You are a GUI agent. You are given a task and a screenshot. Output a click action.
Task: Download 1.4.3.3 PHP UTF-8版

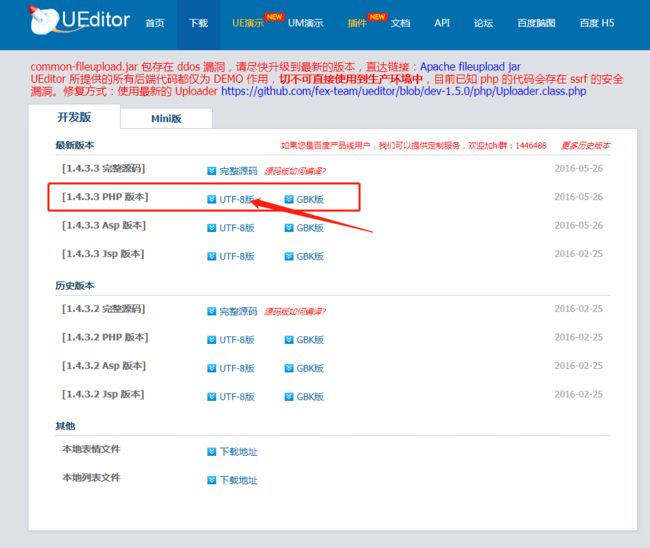coord(237,199)
